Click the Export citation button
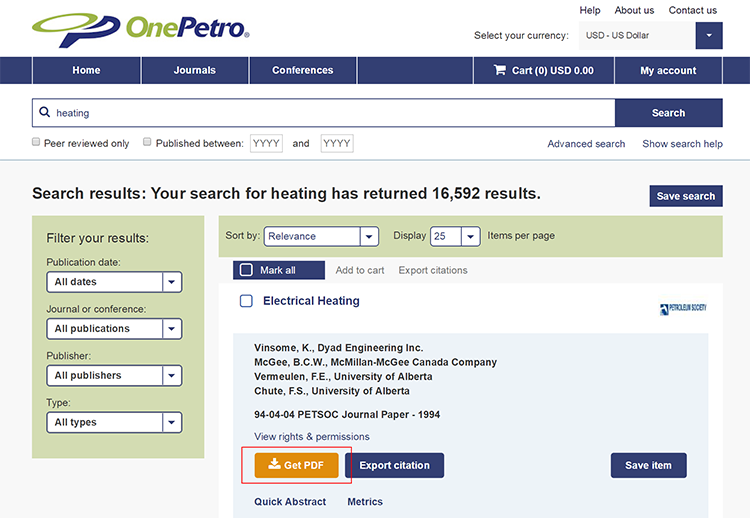 395,465
